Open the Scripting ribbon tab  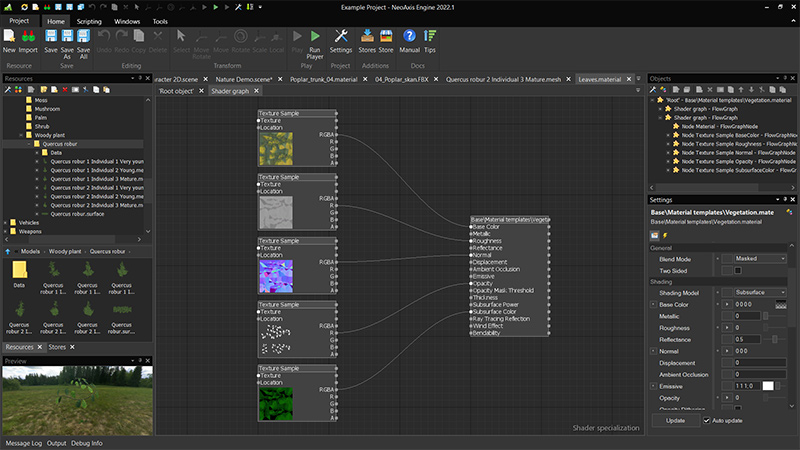pyautogui.click(x=89, y=21)
